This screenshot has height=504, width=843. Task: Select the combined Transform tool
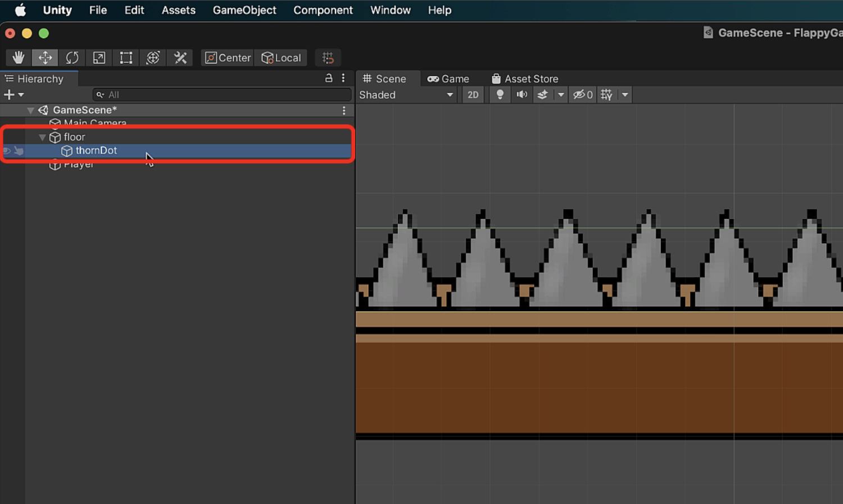pos(153,58)
